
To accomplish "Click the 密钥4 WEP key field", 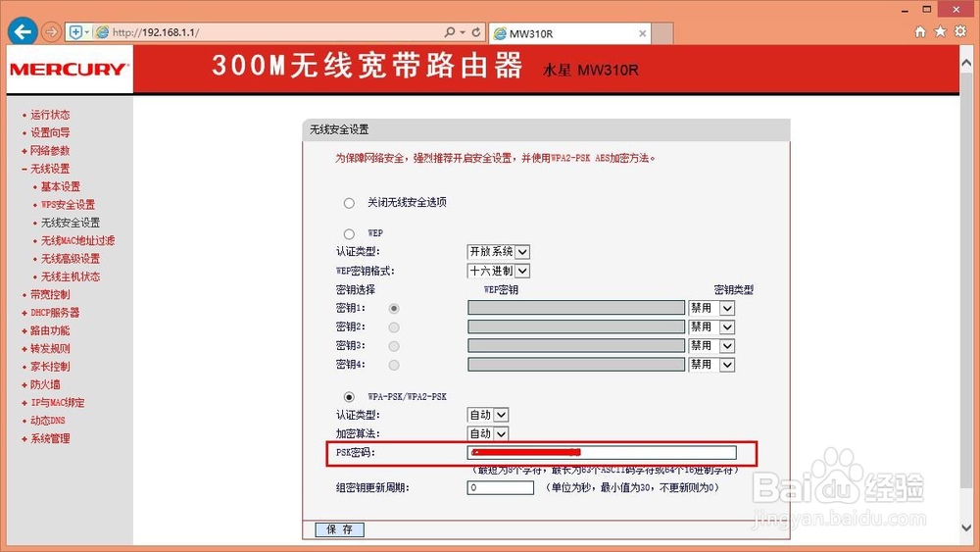I will pyautogui.click(x=576, y=364).
